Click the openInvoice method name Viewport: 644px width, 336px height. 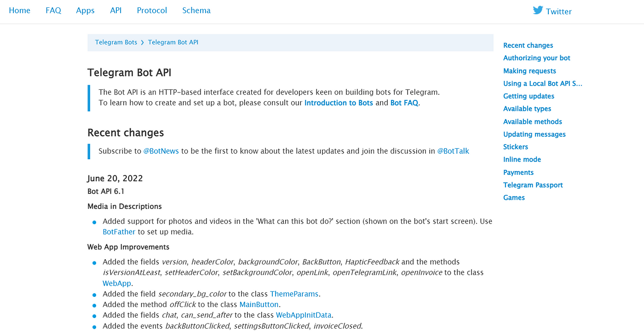click(x=421, y=272)
